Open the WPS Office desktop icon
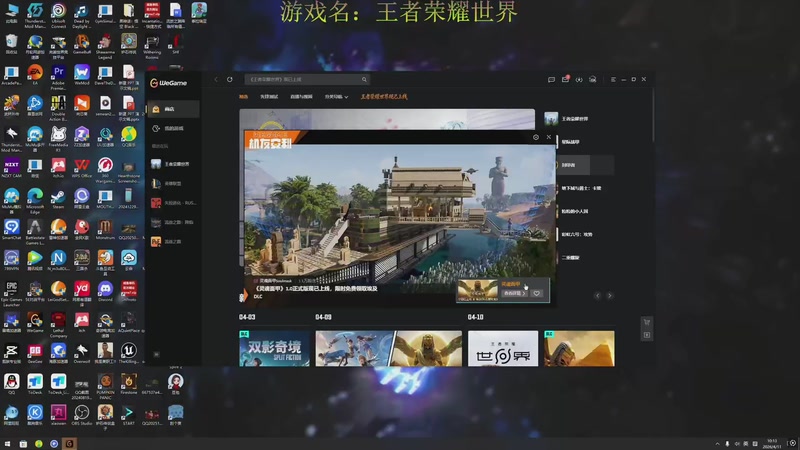The height and width of the screenshot is (450, 800). [82, 168]
